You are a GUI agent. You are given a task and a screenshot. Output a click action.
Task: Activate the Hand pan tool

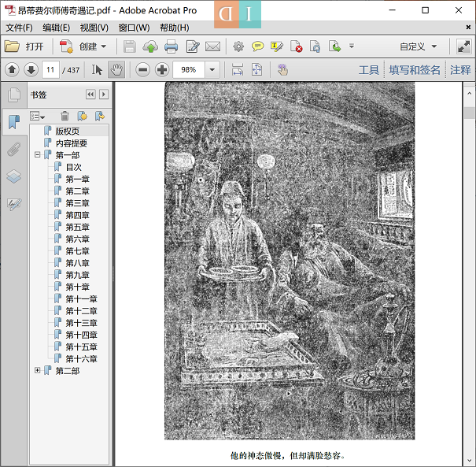point(116,70)
